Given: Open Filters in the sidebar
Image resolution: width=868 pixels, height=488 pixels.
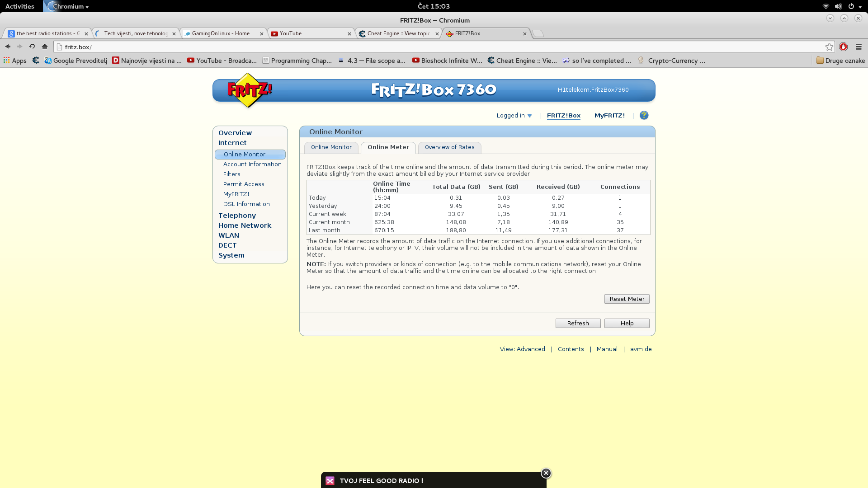Looking at the screenshot, I should (x=232, y=174).
